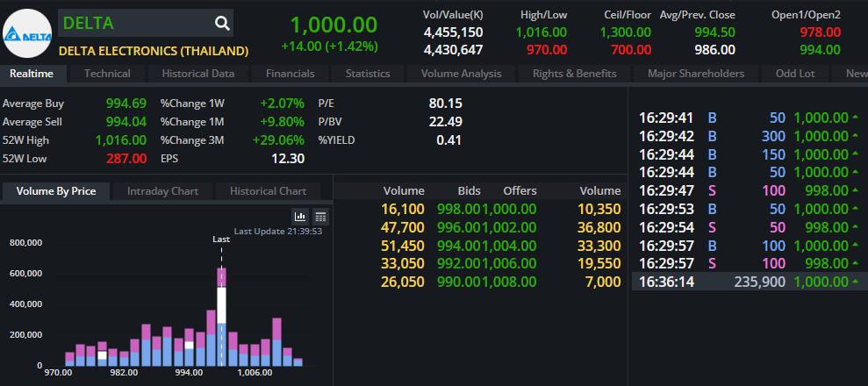
Task: Click the %Change 1M value +9.80%
Action: click(283, 122)
